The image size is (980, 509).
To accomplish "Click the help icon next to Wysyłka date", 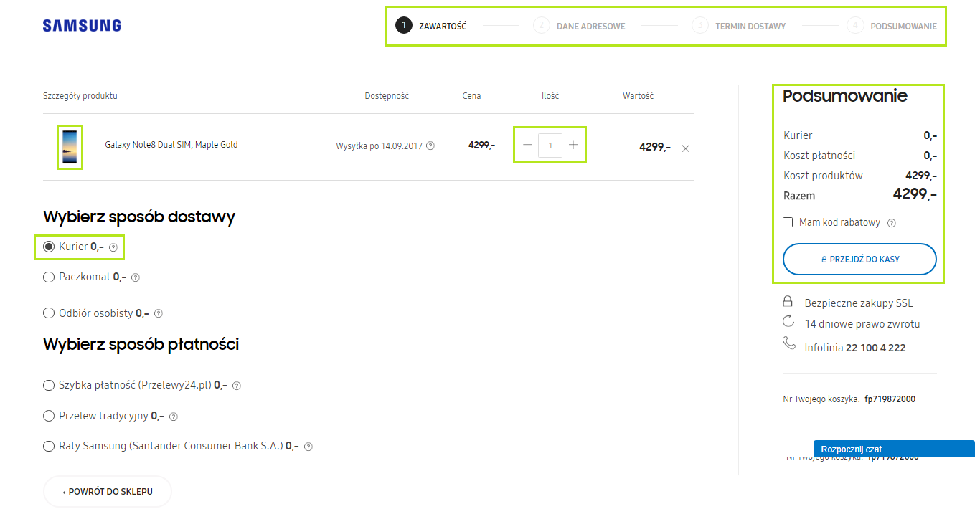I will 430,146.
